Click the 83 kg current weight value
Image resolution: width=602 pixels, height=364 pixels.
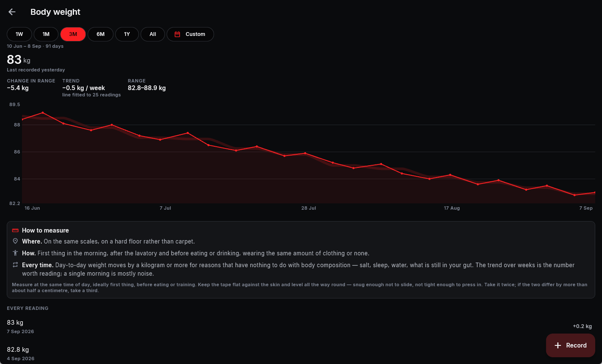click(19, 59)
